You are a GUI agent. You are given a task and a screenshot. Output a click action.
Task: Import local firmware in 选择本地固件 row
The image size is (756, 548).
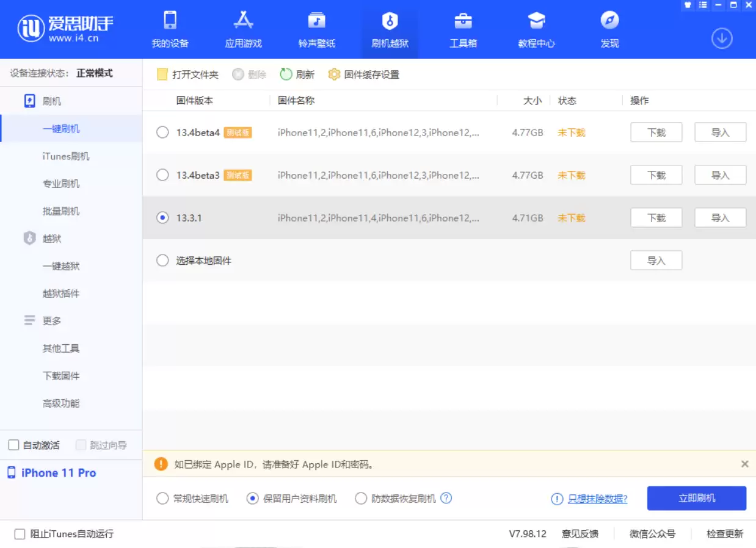(656, 261)
